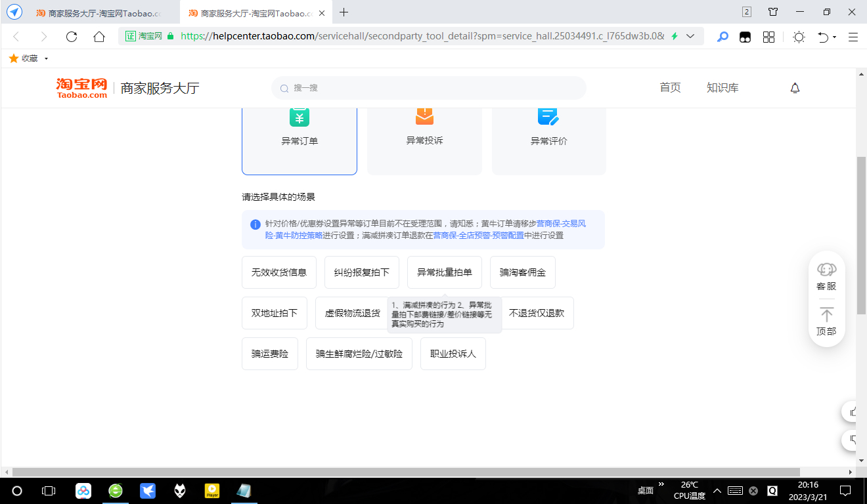
Task: Open the notepad app on taskbar
Action: [x=244, y=491]
